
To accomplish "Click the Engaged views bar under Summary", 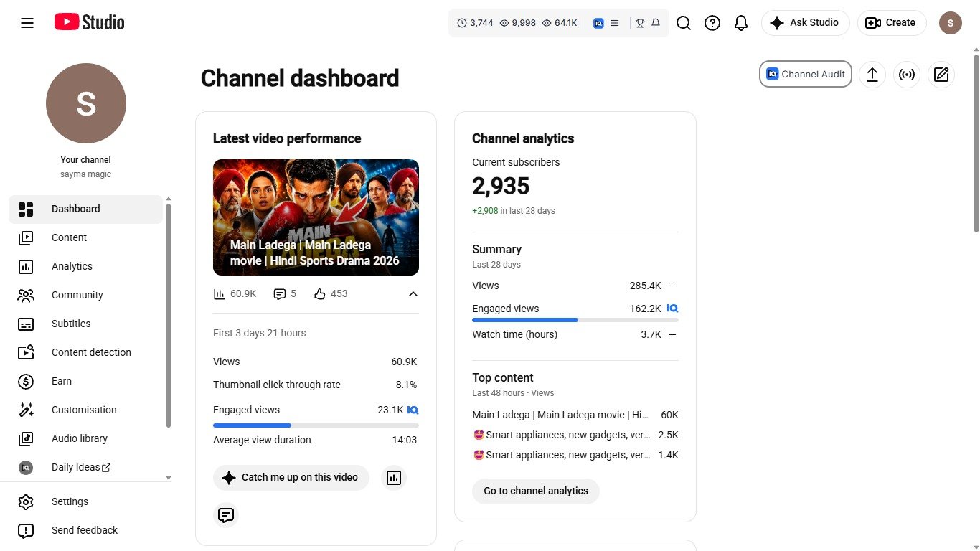I will pyautogui.click(x=575, y=320).
